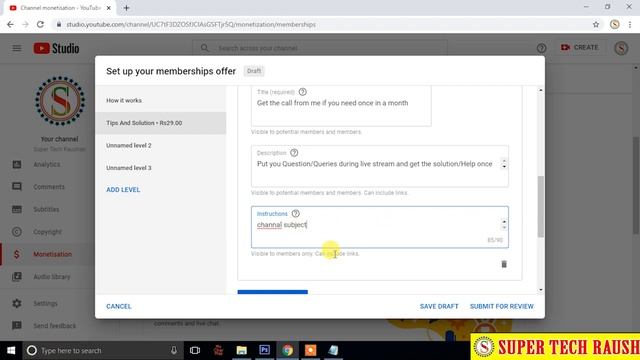Click the microphone icon in taskbar search
Viewport: 640px width, 360px height.
(x=174, y=350)
